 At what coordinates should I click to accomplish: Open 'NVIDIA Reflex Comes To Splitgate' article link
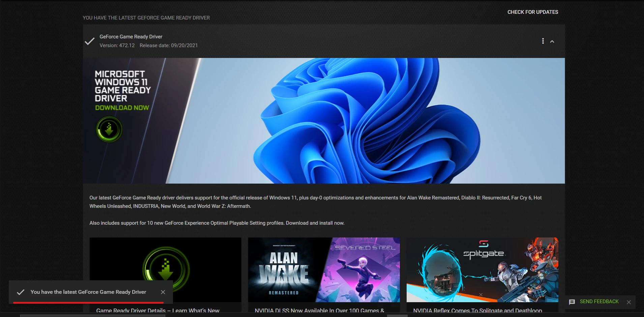tap(478, 310)
